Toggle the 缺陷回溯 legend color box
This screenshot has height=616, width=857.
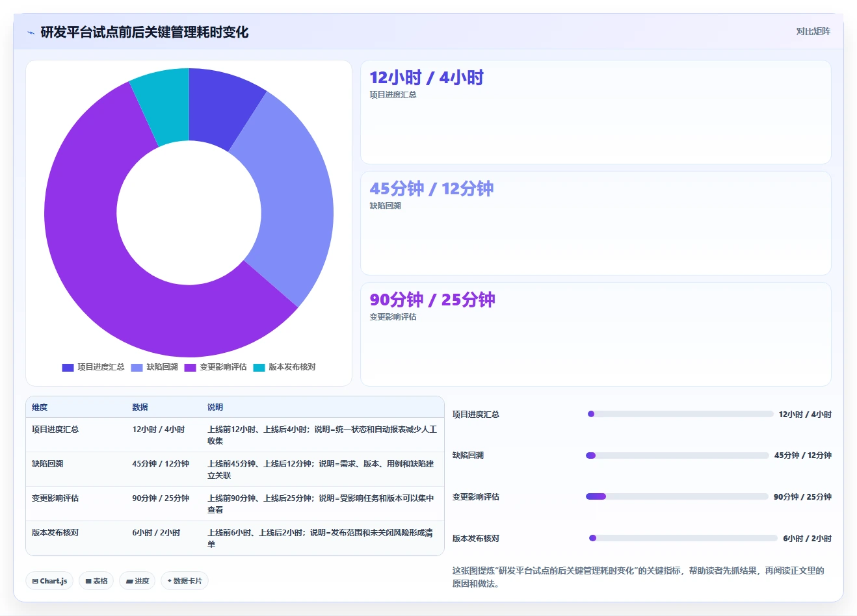(x=137, y=367)
